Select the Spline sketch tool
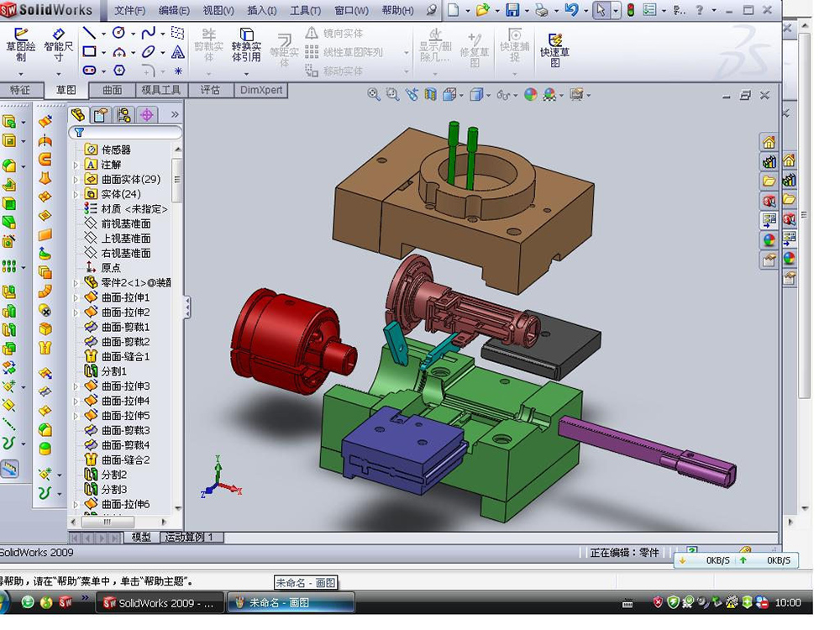This screenshot has height=630, width=840. pyautogui.click(x=149, y=34)
